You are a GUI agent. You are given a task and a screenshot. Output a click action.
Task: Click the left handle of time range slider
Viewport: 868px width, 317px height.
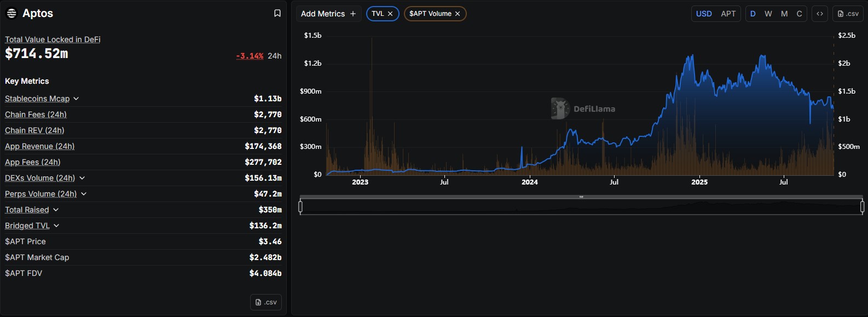[300, 206]
